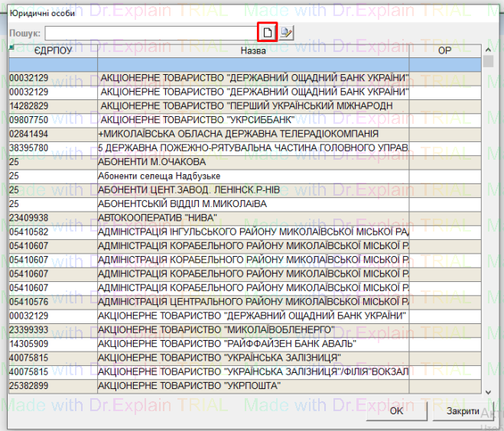Select the РАЙФФАЙЗЕН БАНК АВАЛЬ row
The height and width of the screenshot is (431, 504).
click(x=252, y=343)
